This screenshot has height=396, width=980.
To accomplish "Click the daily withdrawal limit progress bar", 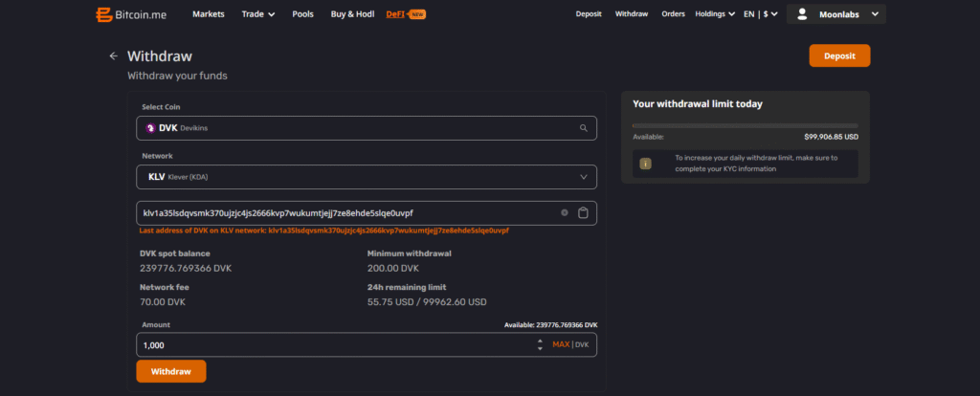I will [x=745, y=125].
